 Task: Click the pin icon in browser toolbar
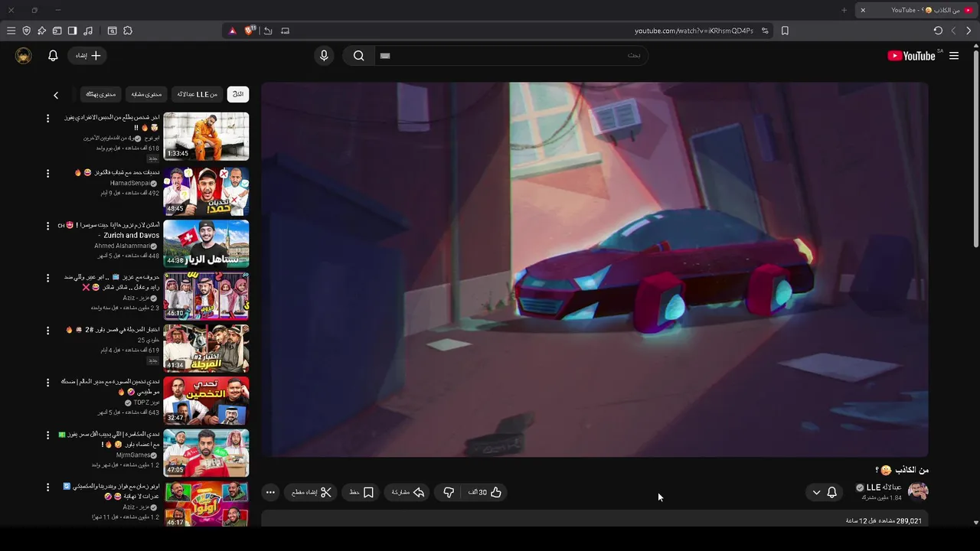(41, 31)
